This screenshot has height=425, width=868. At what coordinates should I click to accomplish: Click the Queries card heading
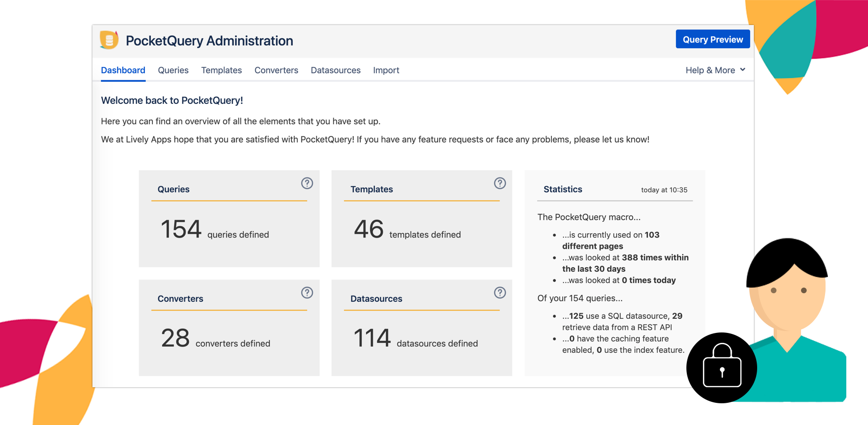point(174,189)
